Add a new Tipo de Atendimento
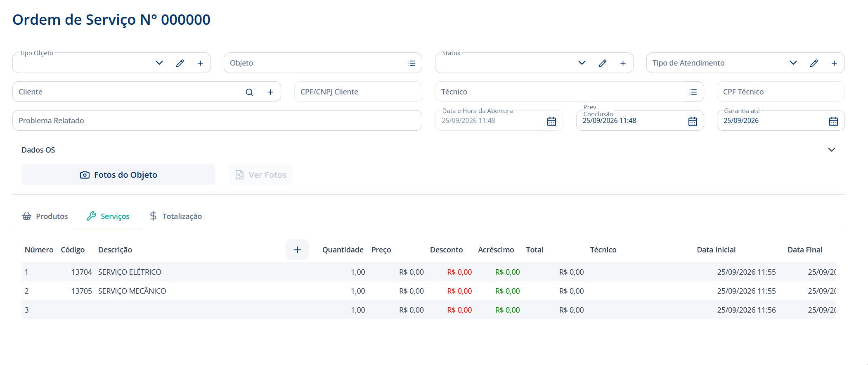The height and width of the screenshot is (365, 868). pos(834,63)
